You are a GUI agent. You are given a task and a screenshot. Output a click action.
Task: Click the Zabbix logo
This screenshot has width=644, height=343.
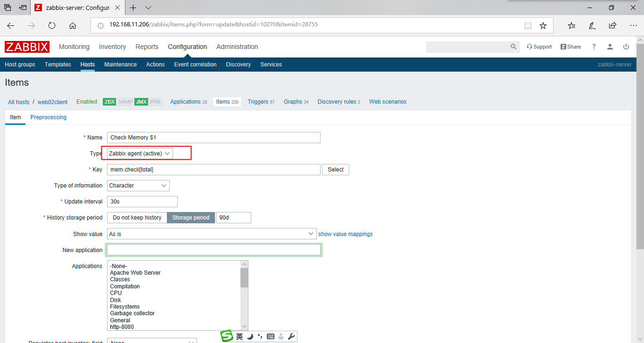27,47
